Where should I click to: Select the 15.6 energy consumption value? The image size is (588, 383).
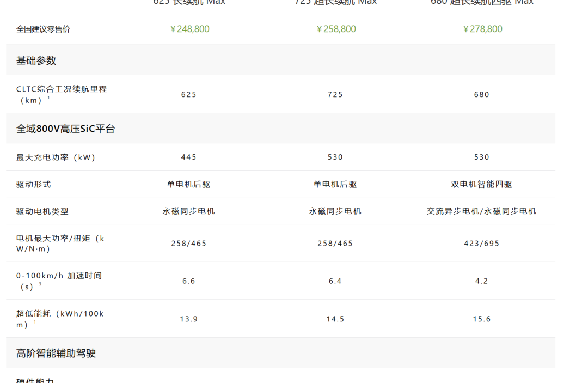[x=482, y=319]
